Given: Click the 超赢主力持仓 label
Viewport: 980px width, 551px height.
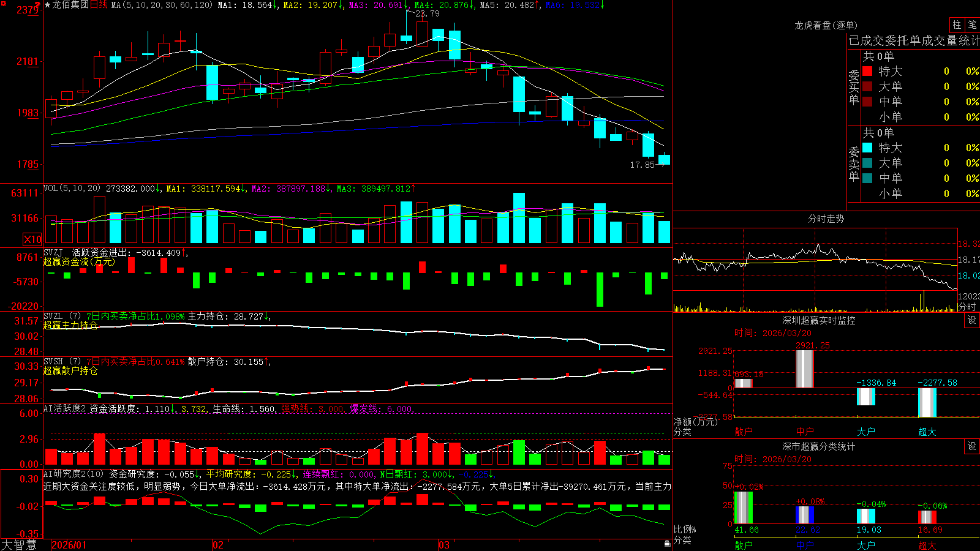Looking at the screenshot, I should pyautogui.click(x=70, y=325).
